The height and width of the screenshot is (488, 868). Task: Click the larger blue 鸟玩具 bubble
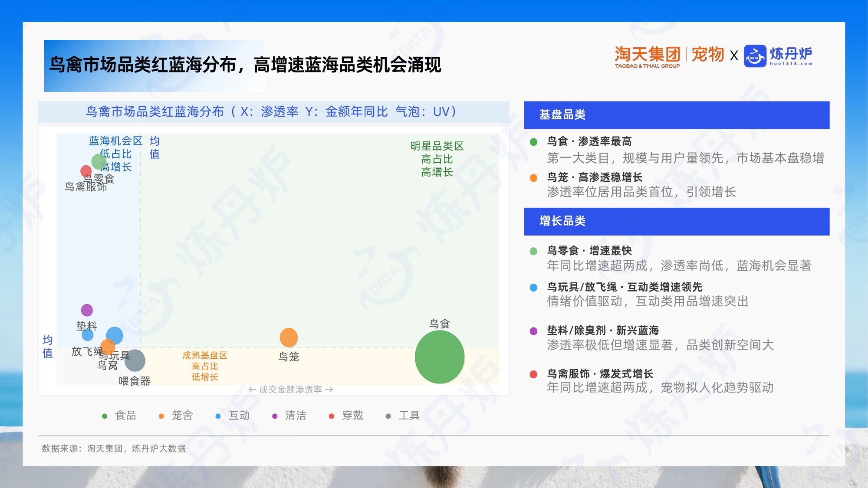[x=115, y=335]
